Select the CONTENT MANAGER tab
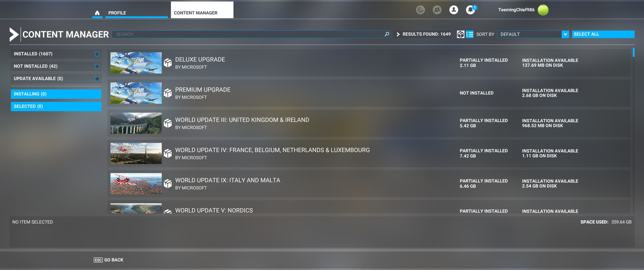The image size is (644, 270). coord(202,10)
